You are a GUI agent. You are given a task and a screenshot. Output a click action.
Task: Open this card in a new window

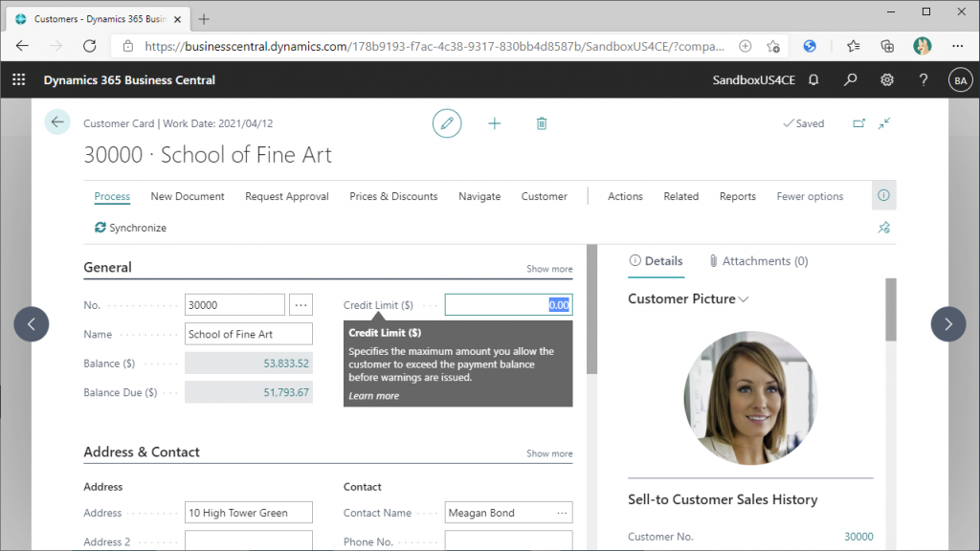click(858, 123)
